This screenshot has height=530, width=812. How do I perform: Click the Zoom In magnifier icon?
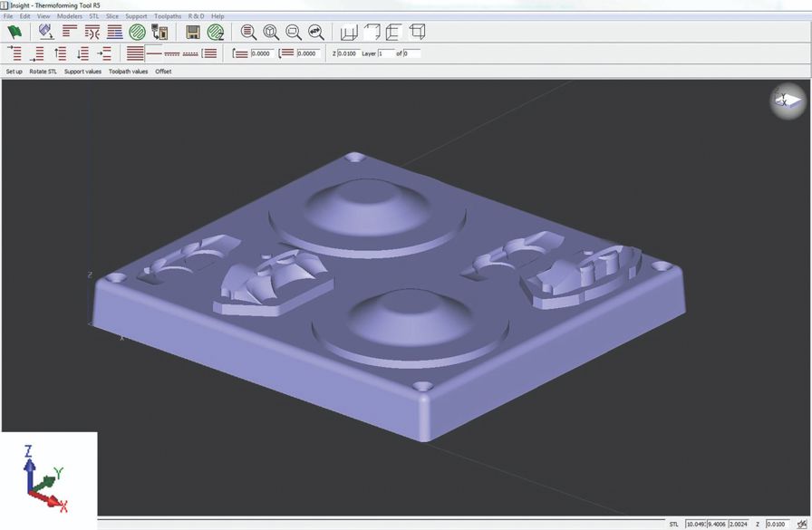click(270, 31)
